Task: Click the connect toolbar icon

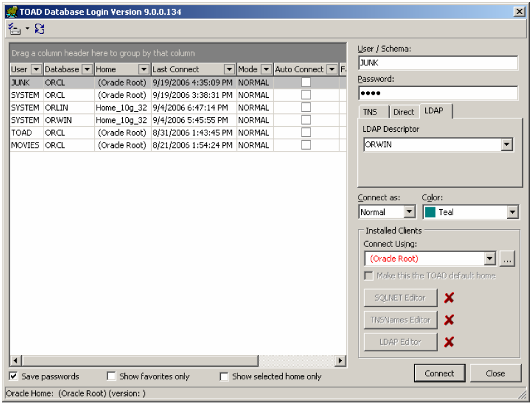Action: pyautogui.click(x=13, y=29)
